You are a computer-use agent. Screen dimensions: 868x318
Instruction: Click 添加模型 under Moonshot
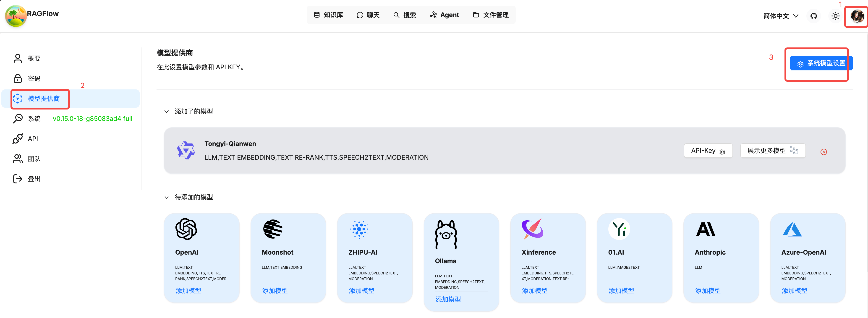tap(275, 290)
